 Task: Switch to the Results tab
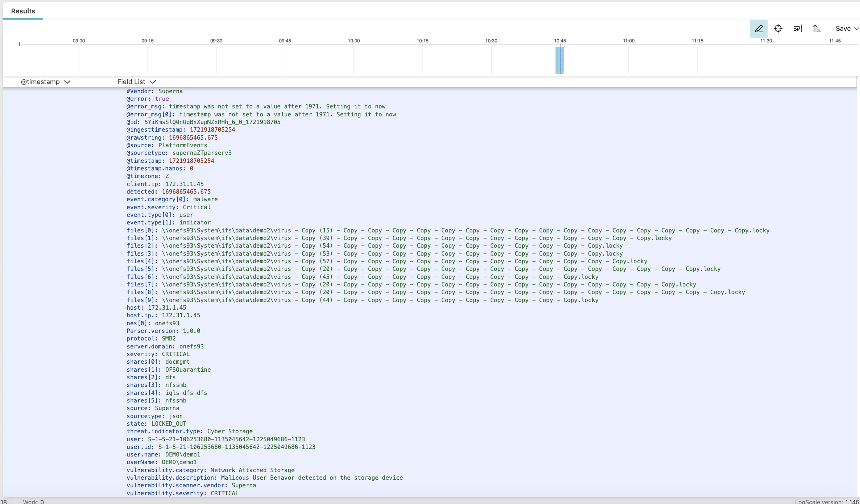coord(23,11)
